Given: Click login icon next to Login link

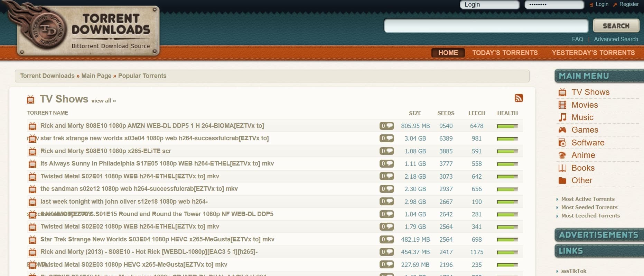Looking at the screenshot, I should [591, 5].
